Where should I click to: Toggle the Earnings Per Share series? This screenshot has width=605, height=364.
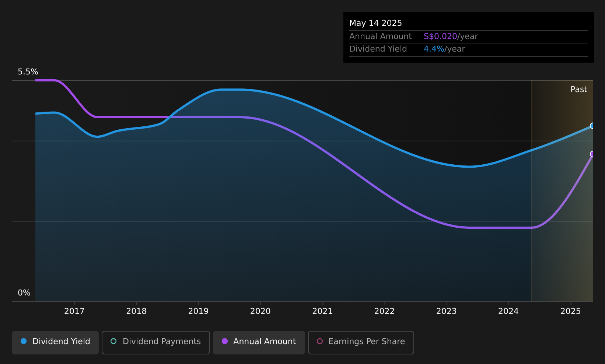tap(361, 342)
